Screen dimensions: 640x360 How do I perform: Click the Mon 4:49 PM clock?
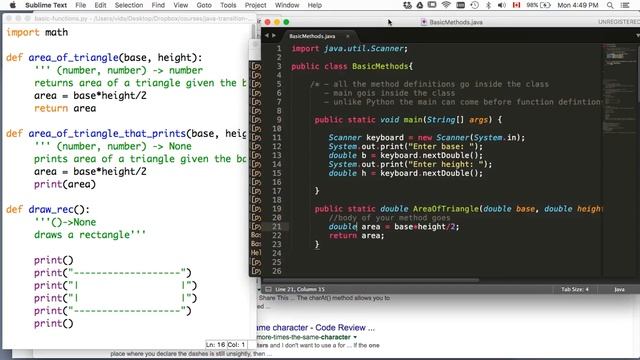[x=578, y=5]
